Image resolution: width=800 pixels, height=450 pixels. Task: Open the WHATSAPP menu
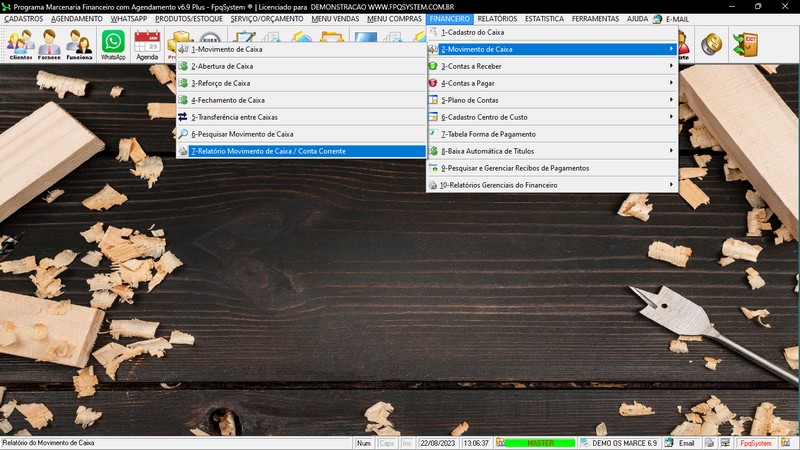pos(129,19)
